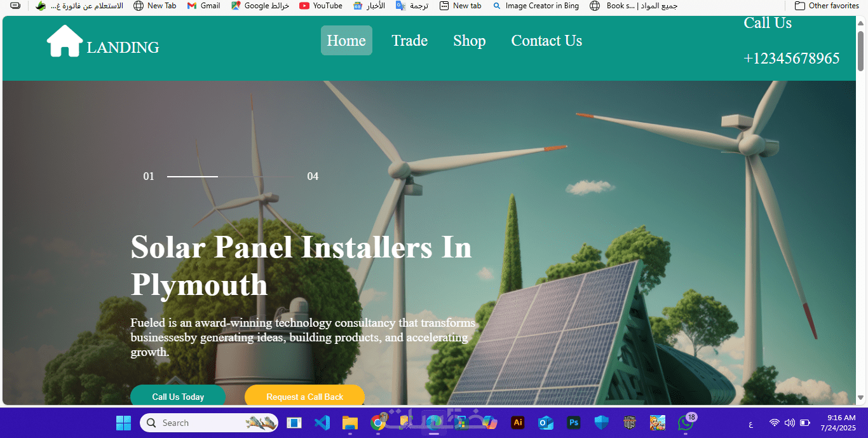Click in the taskbar Search box
Image resolution: width=868 pixels, height=438 pixels.
pyautogui.click(x=209, y=423)
